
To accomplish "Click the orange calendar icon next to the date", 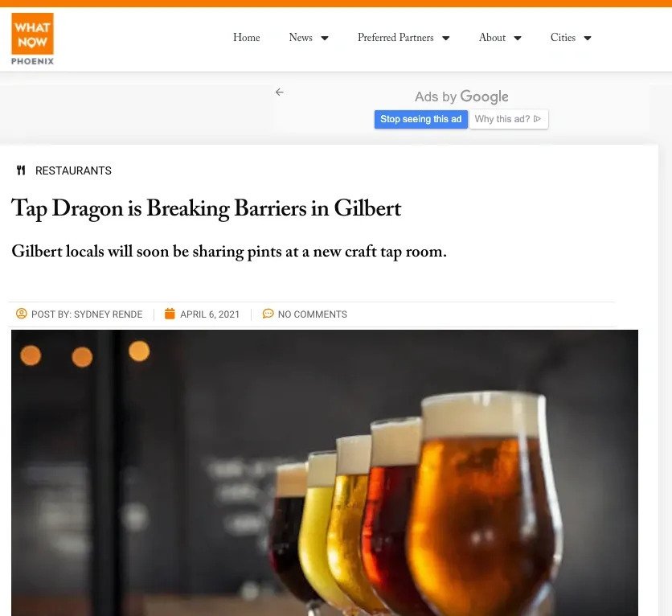I will pos(169,314).
